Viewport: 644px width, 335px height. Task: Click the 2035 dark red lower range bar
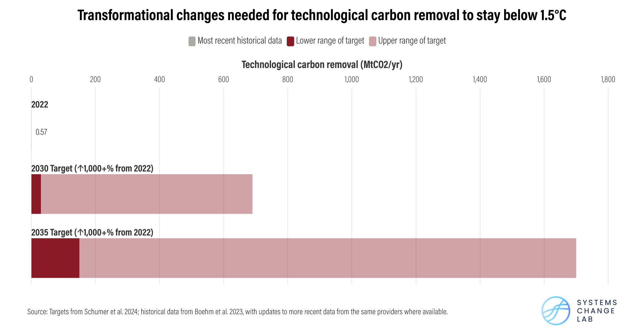click(x=55, y=258)
